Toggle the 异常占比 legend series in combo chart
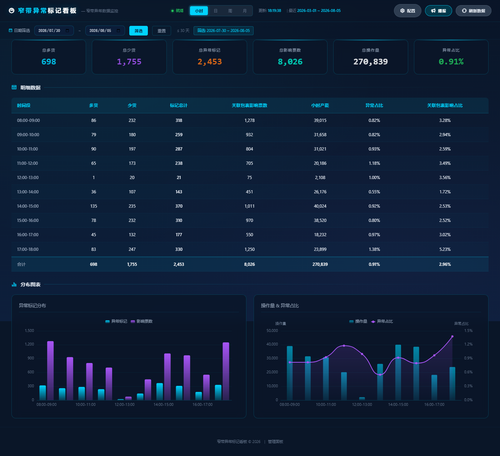 382,321
